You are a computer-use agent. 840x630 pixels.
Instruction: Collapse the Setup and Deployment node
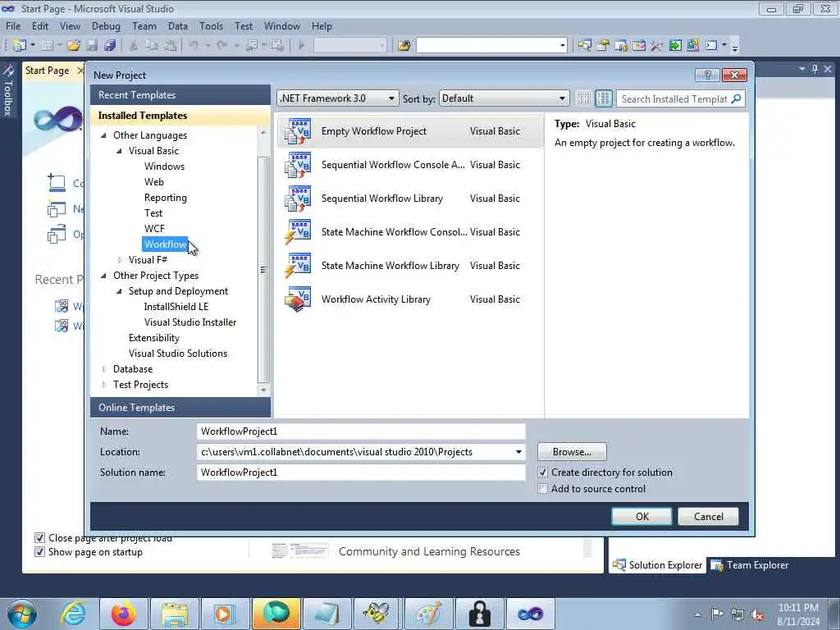119,291
